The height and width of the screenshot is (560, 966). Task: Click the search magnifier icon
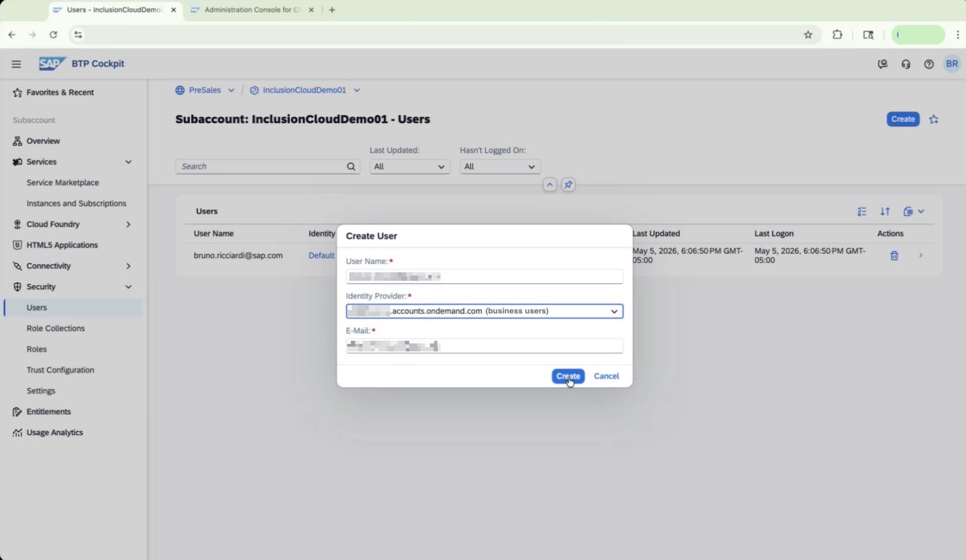pos(351,167)
